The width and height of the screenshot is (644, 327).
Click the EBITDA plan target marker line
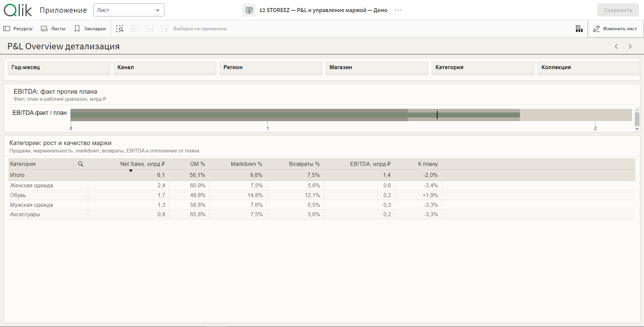437,115
